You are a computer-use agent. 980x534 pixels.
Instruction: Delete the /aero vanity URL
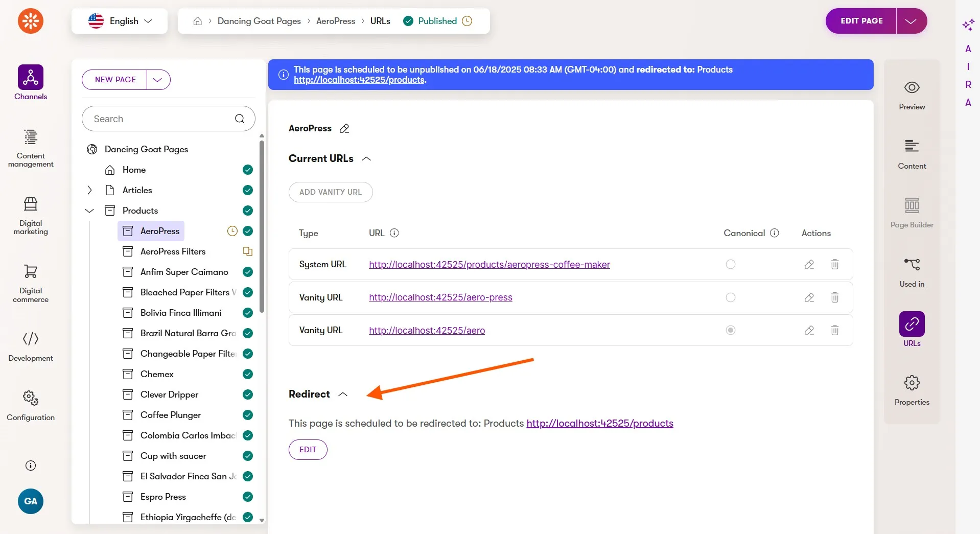[835, 330]
